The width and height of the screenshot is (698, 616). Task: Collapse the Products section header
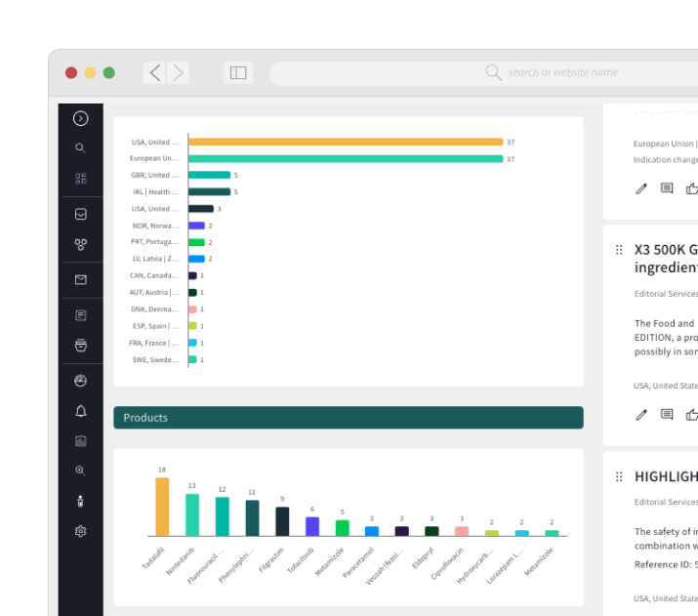(x=348, y=418)
